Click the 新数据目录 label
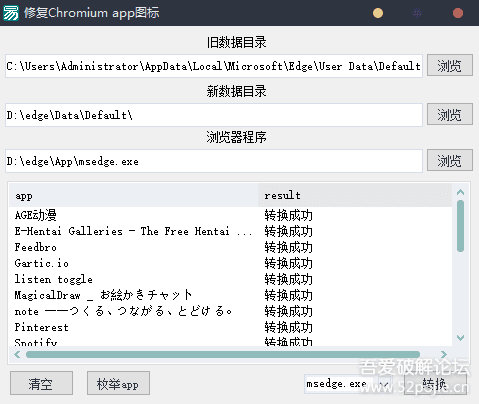The width and height of the screenshot is (479, 404). 236,91
